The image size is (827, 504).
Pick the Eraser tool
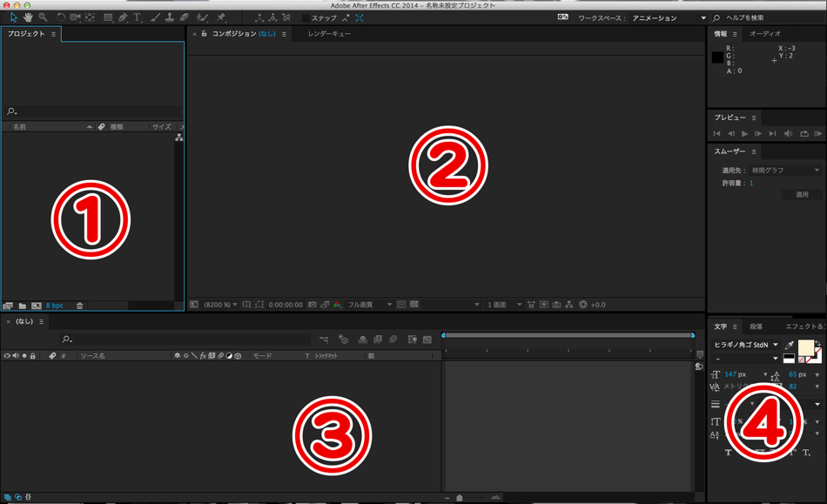tap(185, 17)
